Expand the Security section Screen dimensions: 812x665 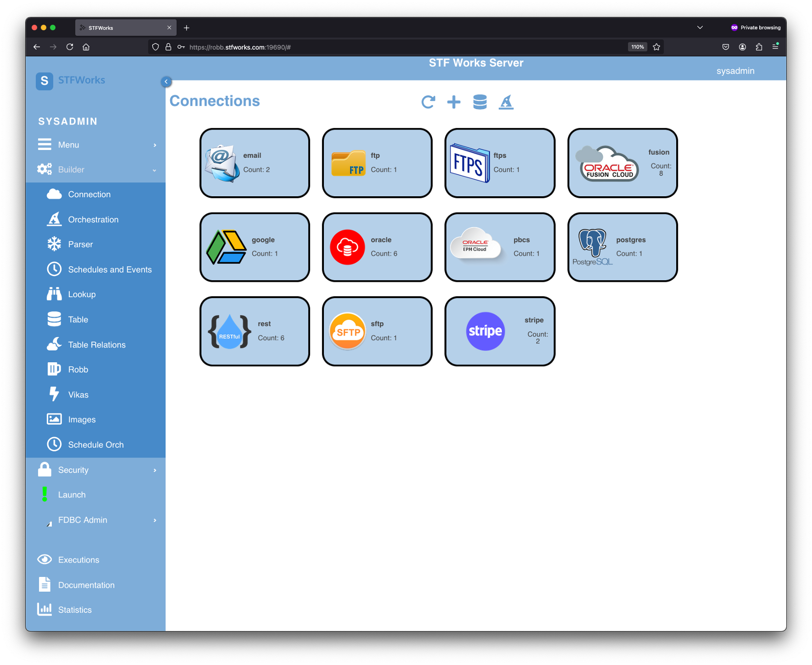(x=96, y=470)
